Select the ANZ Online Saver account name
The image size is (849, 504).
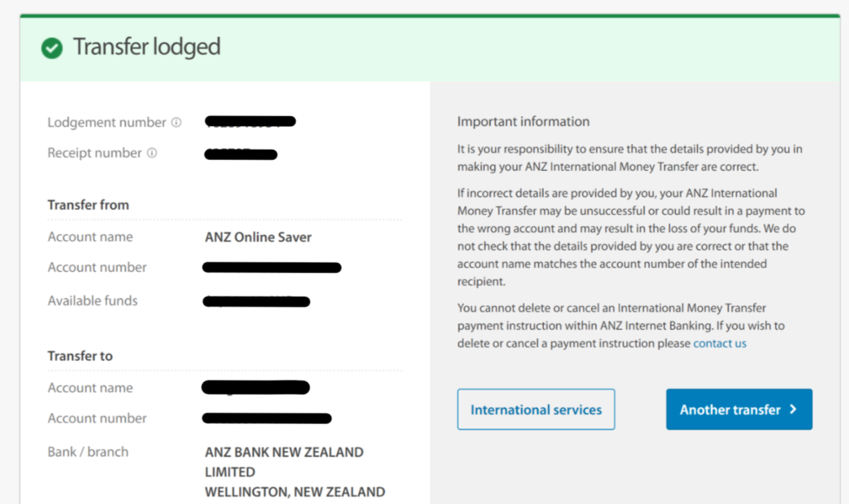pyautogui.click(x=258, y=237)
